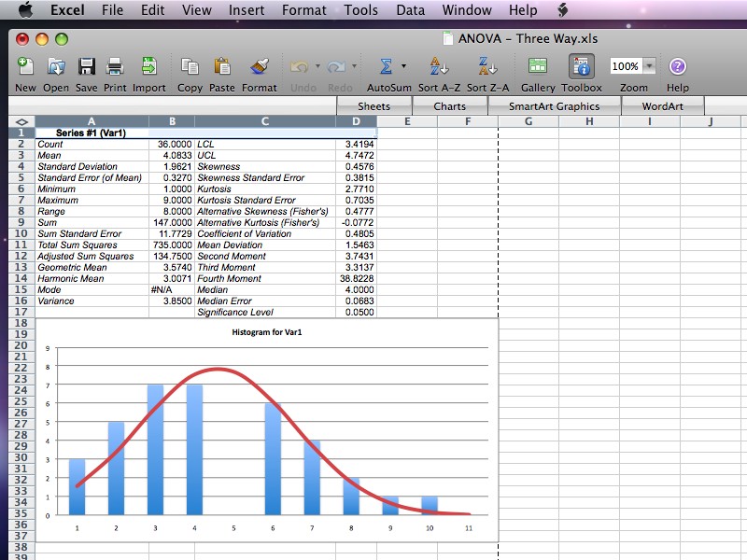Click the Import icon
Image resolution: width=747 pixels, height=560 pixels.
tap(148, 67)
